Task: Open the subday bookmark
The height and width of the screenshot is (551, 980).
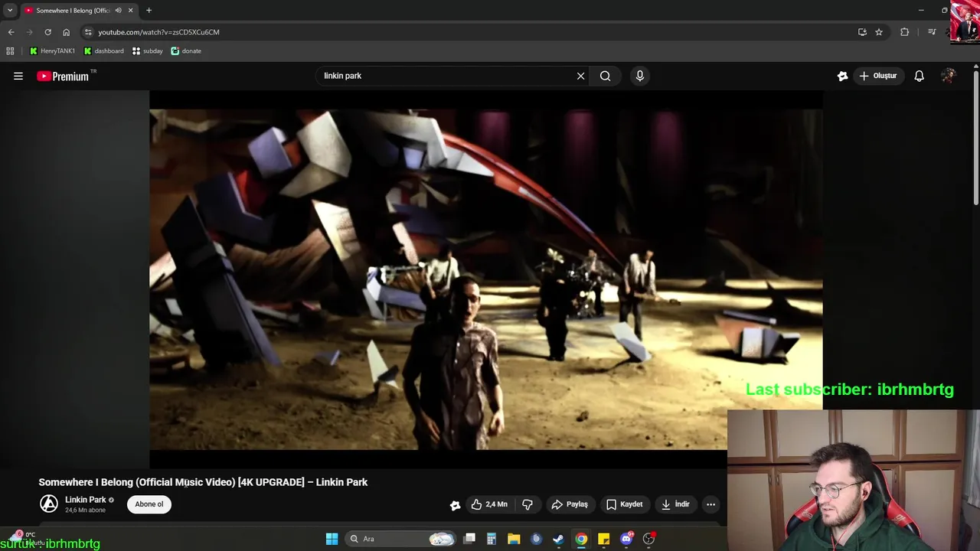Action: [x=147, y=51]
